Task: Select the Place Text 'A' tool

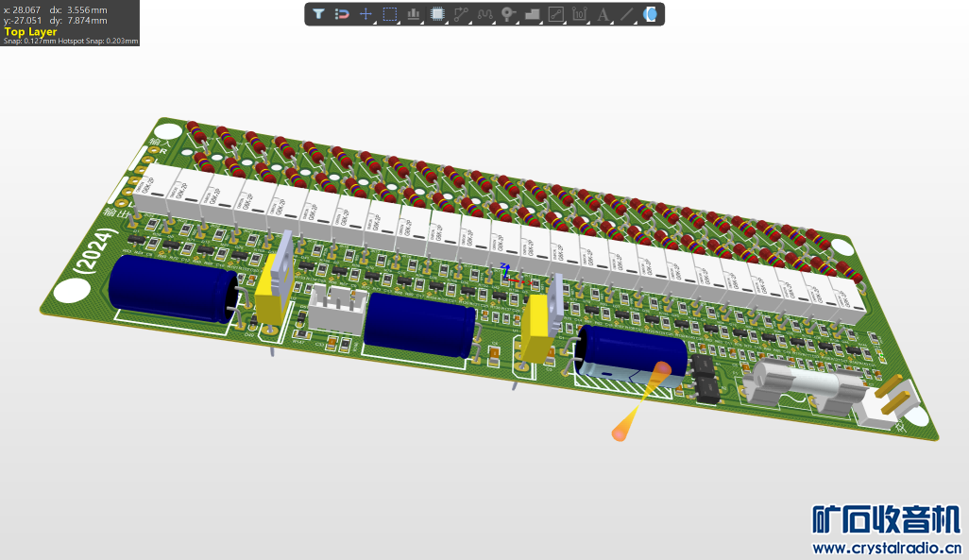Action: (603, 14)
